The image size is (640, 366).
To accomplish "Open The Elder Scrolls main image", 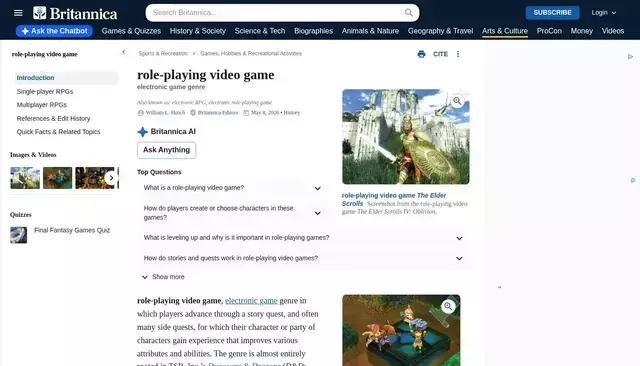I will coord(406,137).
